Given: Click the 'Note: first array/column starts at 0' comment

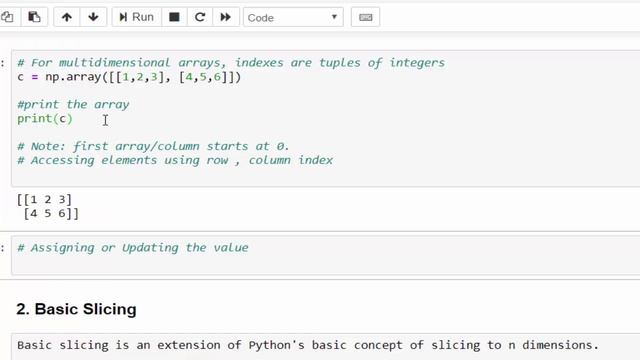Looking at the screenshot, I should tap(153, 146).
